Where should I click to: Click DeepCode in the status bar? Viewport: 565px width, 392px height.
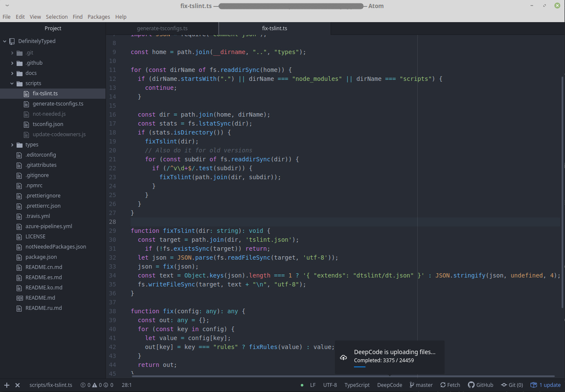[390, 385]
